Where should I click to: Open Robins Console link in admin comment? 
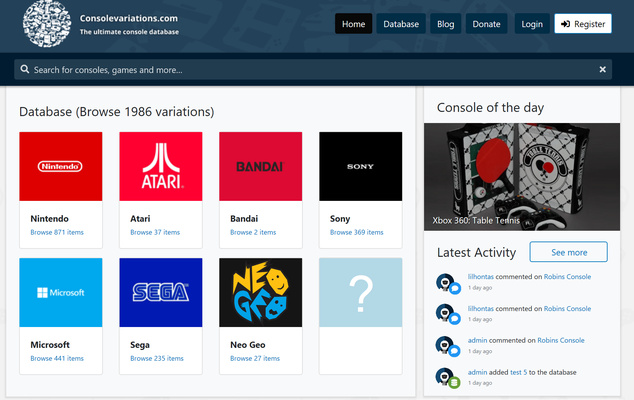tap(561, 340)
